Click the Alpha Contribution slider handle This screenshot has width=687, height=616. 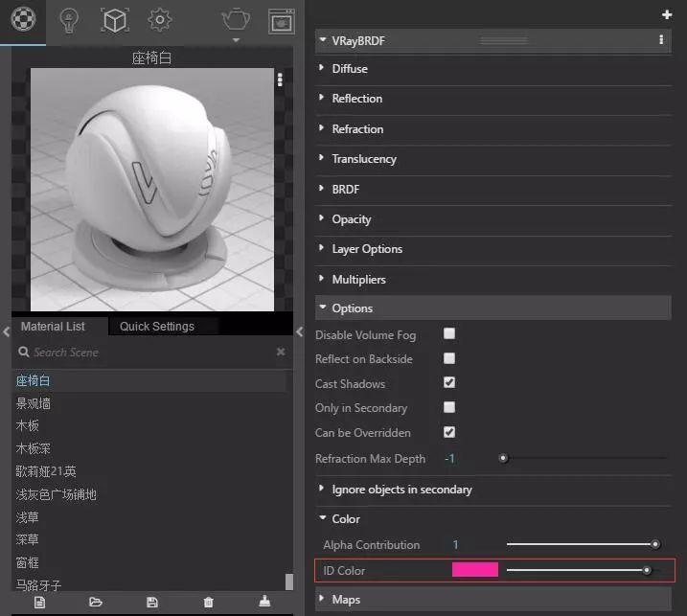(x=655, y=544)
